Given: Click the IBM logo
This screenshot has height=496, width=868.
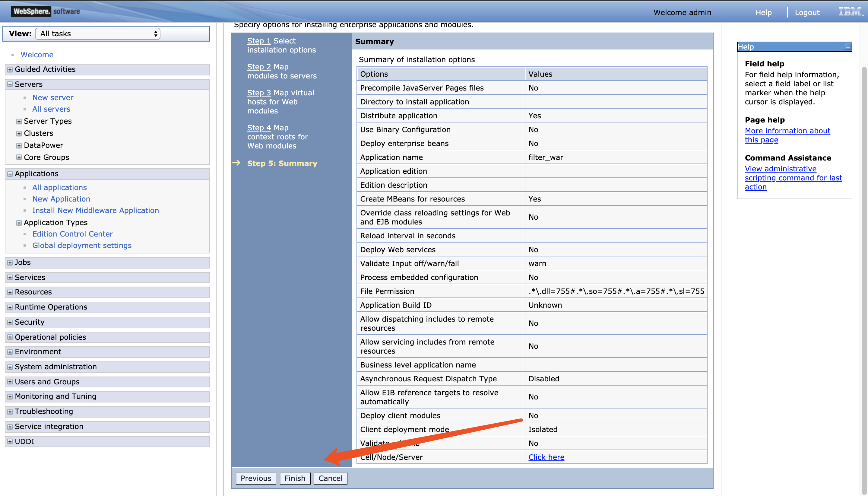Looking at the screenshot, I should pyautogui.click(x=850, y=12).
